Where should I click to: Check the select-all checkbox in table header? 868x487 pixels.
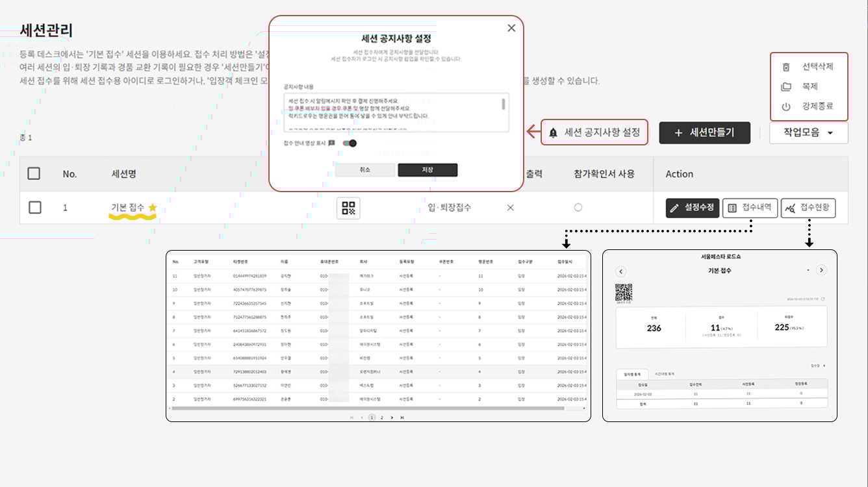tap(34, 173)
